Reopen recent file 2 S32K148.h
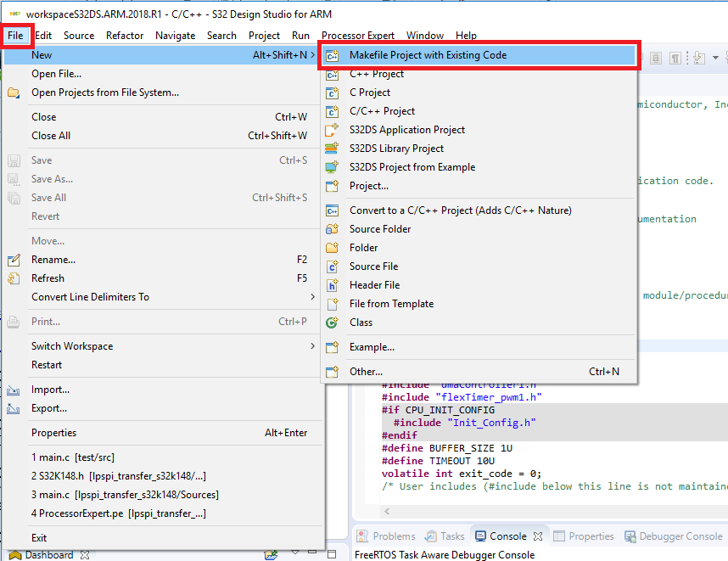This screenshot has width=728, height=561. (163, 476)
